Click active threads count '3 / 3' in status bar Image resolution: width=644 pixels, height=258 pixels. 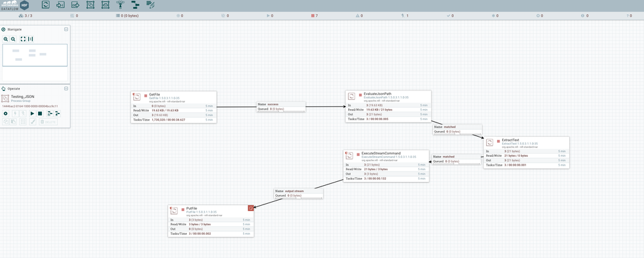pos(26,15)
